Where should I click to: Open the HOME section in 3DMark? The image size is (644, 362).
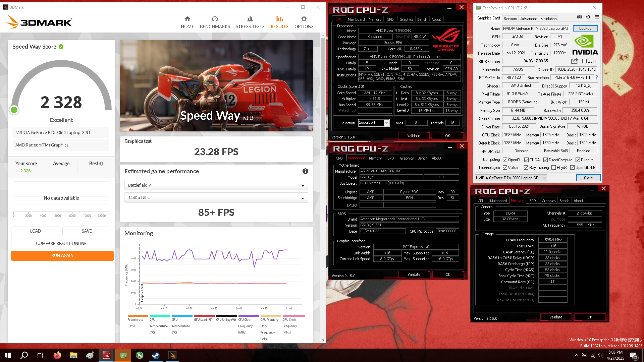coord(187,22)
